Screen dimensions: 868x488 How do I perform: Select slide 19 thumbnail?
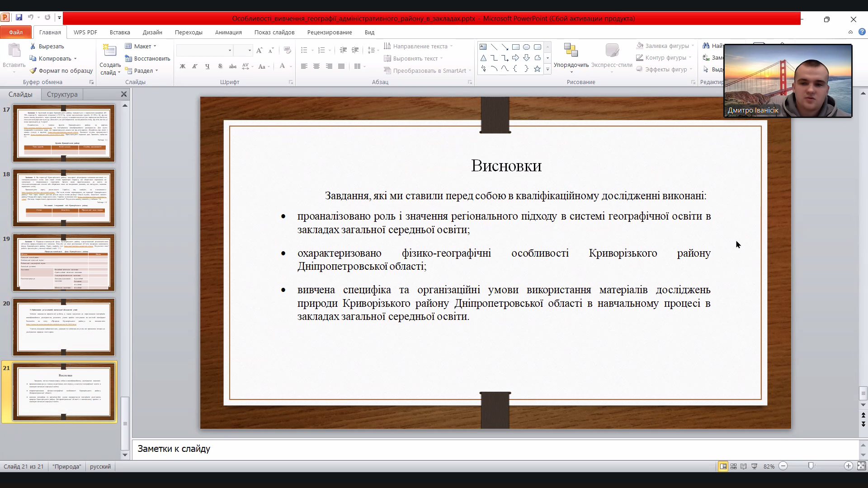point(64,263)
